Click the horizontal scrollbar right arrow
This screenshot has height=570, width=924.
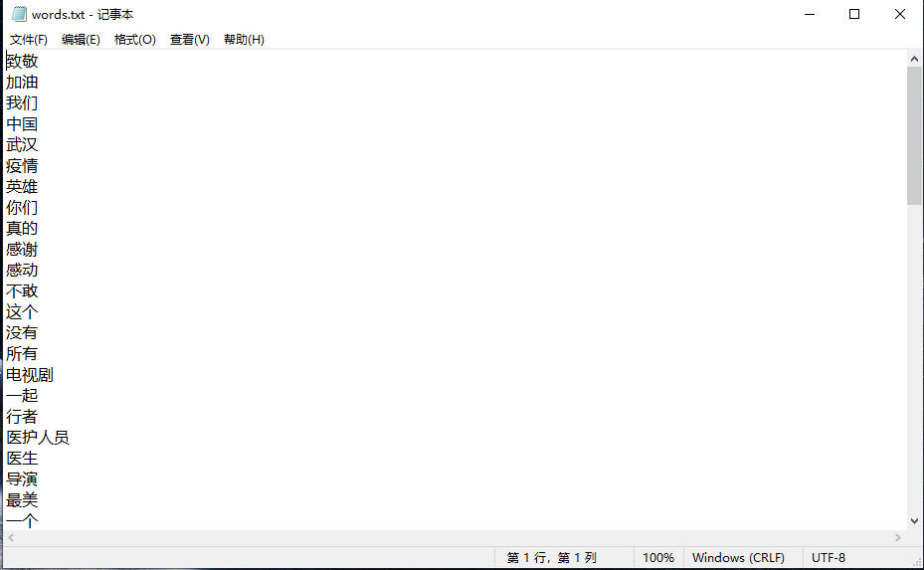tap(898, 537)
